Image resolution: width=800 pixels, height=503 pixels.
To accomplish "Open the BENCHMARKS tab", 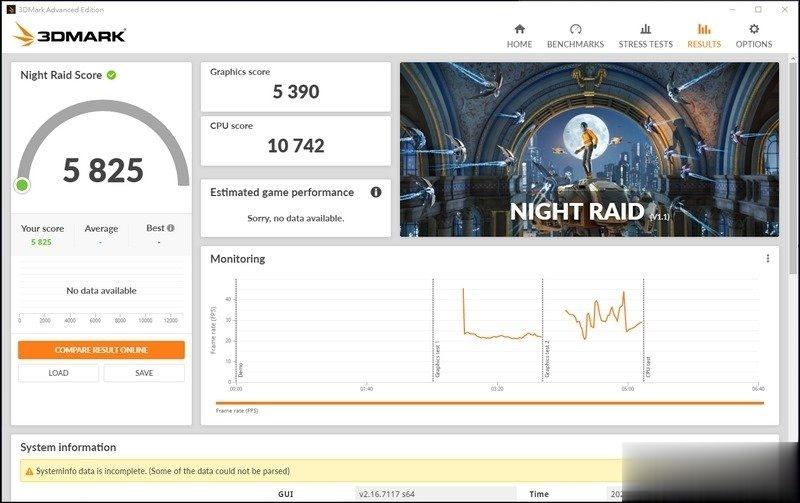I will [x=576, y=36].
